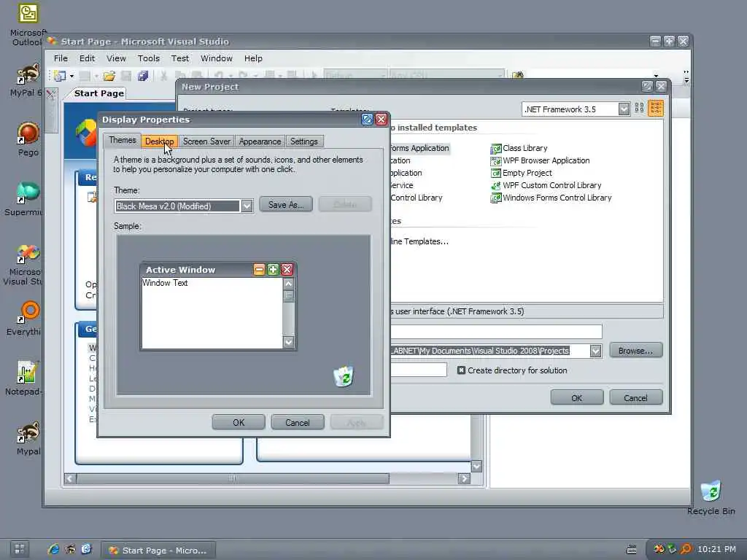The width and height of the screenshot is (747, 560).
Task: Click the help button in Display Properties title bar
Action: pyautogui.click(x=367, y=120)
